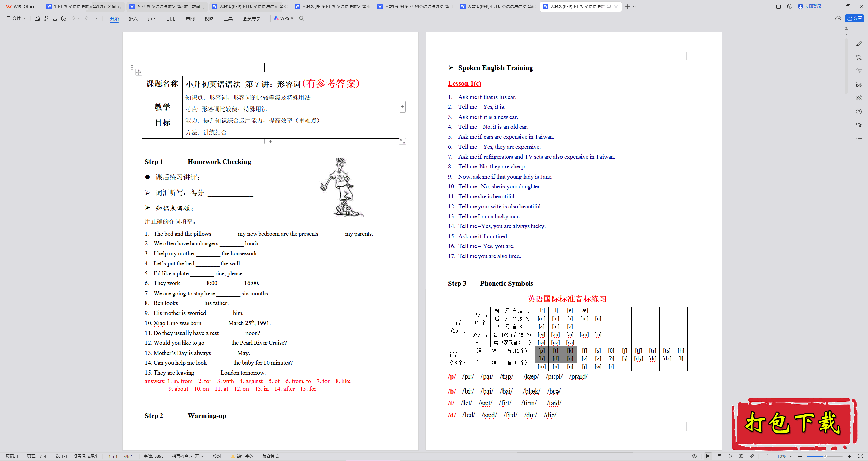This screenshot has width=868, height=461.
Task: Click the cube skin icon in title bar
Action: (790, 6)
